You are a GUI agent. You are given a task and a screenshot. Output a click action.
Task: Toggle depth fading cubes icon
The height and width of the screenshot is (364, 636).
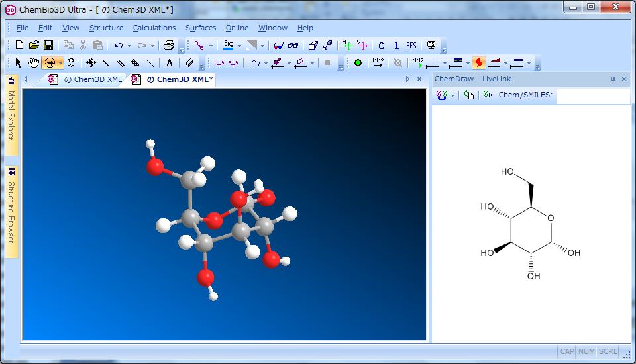pos(327,46)
